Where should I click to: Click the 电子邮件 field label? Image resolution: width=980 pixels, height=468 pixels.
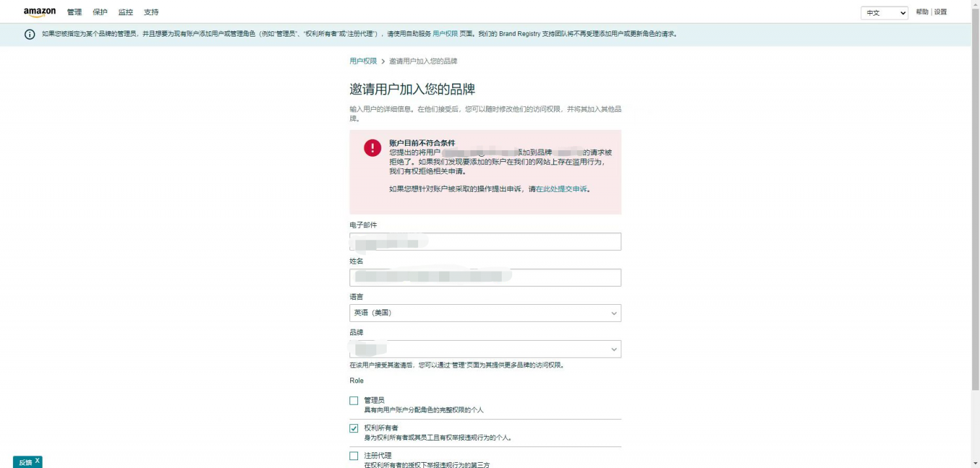363,225
